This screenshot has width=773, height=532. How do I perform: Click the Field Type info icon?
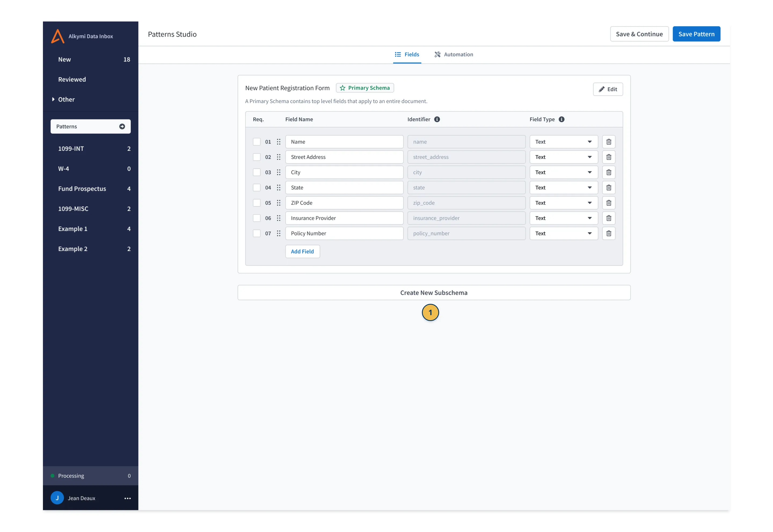561,119
